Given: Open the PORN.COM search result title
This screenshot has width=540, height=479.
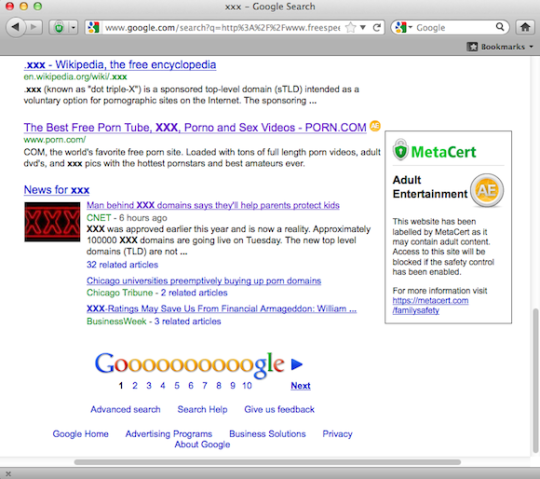Looking at the screenshot, I should pos(195,127).
